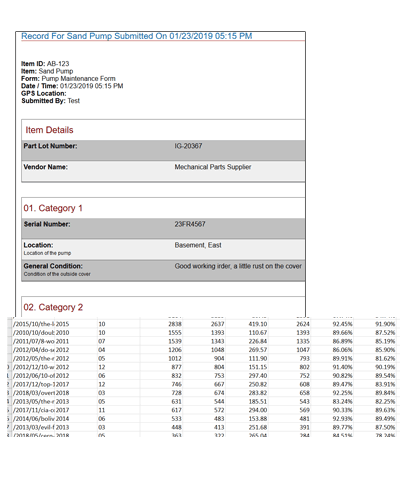The height and width of the screenshot is (500, 400).
Task: Click the 'Submitted By: Test' line
Action: [x=50, y=101]
